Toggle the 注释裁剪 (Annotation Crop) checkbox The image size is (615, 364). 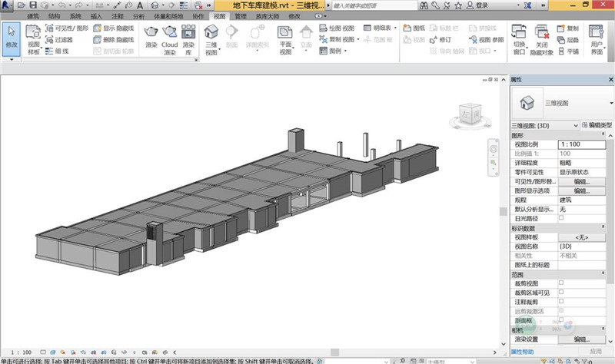click(x=560, y=301)
